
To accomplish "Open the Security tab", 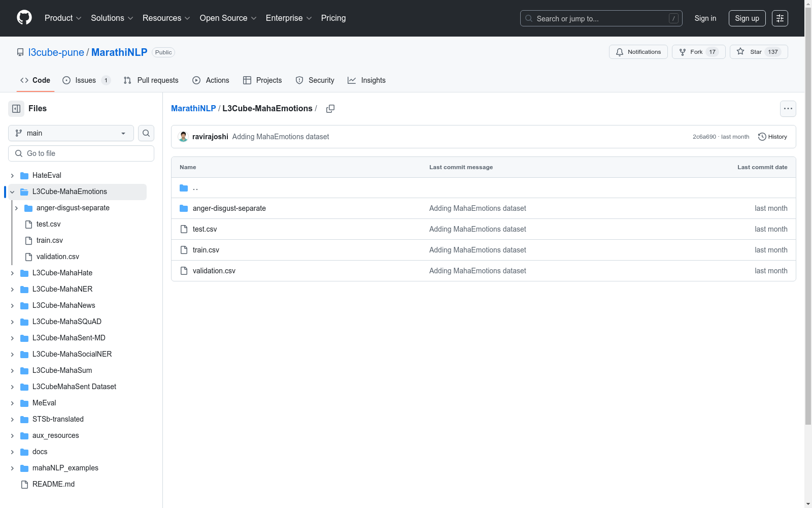I will pos(315,80).
